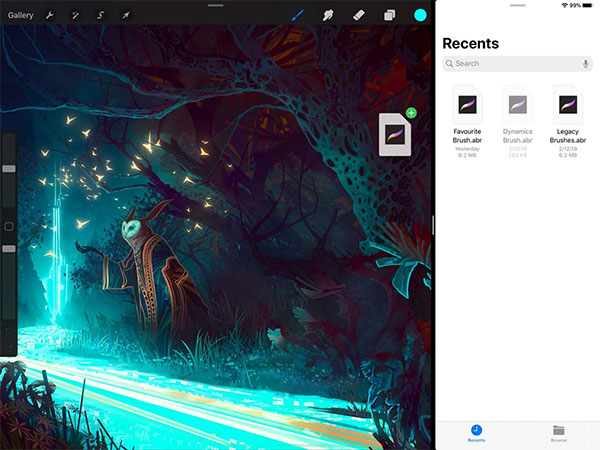Select the Eraser tool
Screen dimensions: 600x450
(358, 16)
